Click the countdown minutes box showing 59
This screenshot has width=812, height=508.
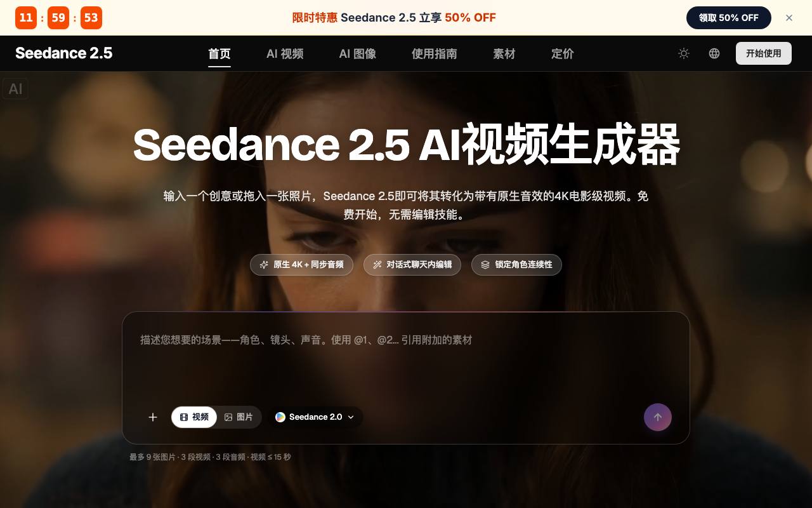tap(58, 18)
